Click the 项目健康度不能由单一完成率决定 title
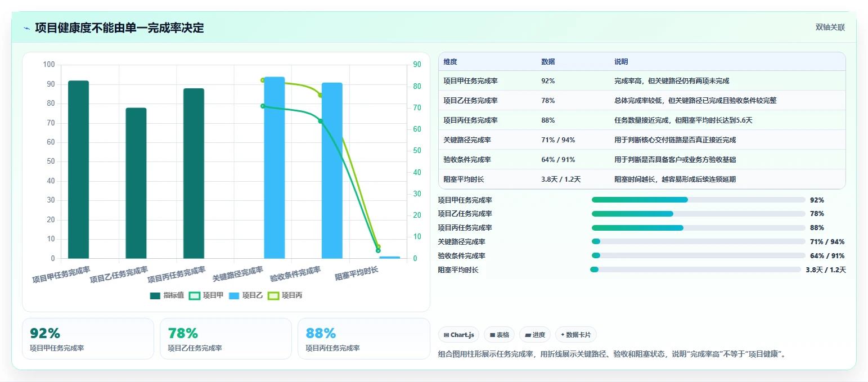This screenshot has width=868, height=382. coord(119,28)
